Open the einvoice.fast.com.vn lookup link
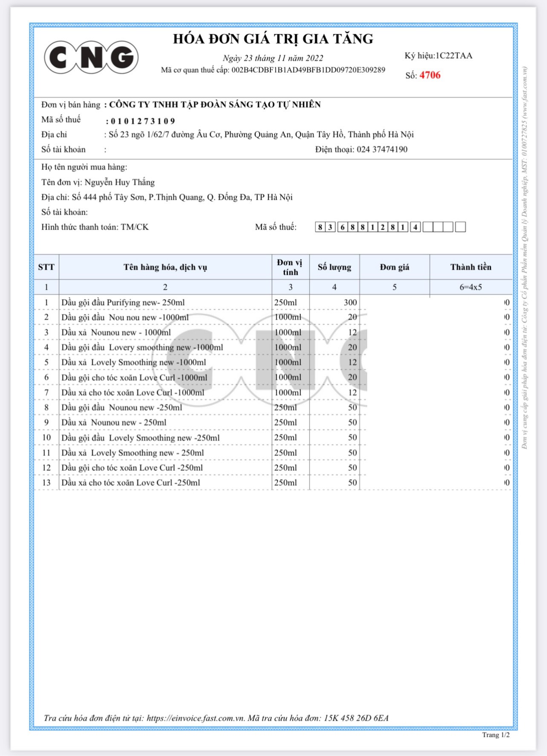547x756 pixels. [196, 718]
